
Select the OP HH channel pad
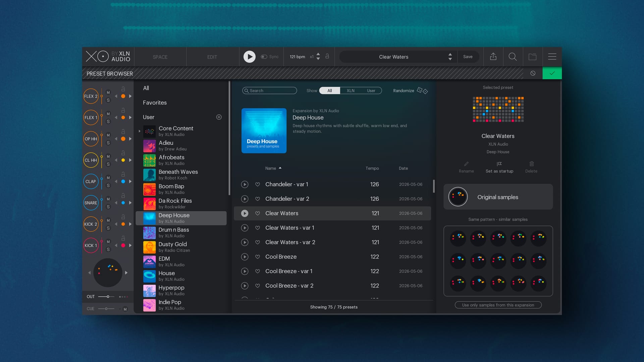91,139
